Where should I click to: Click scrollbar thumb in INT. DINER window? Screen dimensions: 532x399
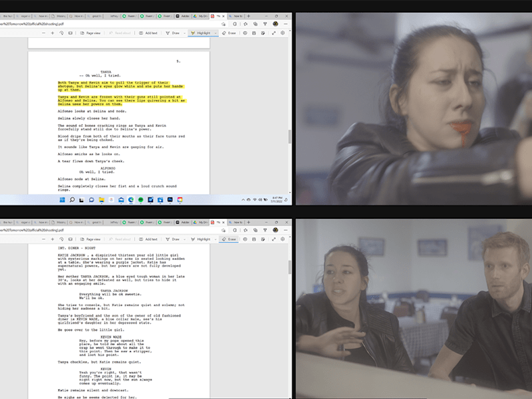(289, 267)
